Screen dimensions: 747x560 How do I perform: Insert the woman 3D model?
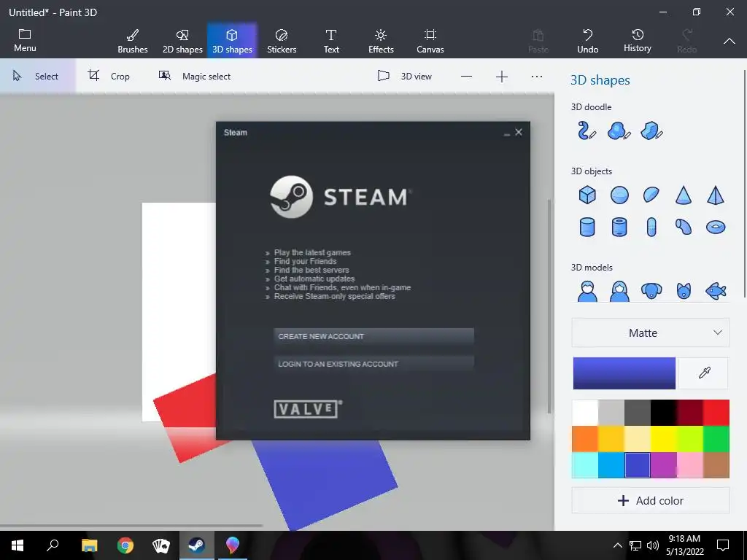(x=619, y=290)
